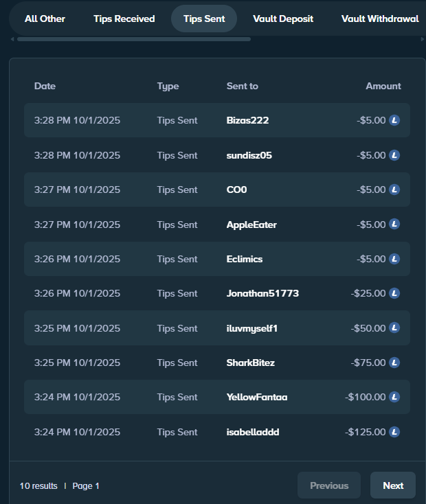The image size is (426, 504).
Task: Open recipient iluvmyself1 profile
Action: tap(251, 328)
